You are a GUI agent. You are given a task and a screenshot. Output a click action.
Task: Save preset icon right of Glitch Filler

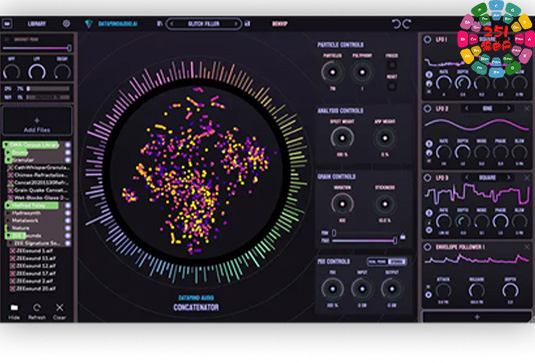247,24
